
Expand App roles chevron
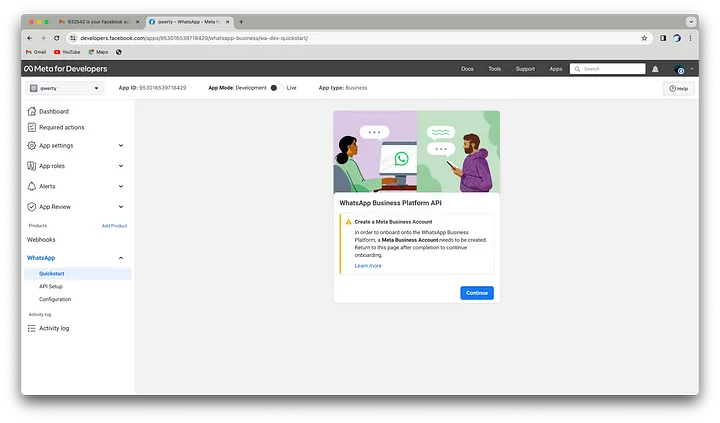(x=121, y=166)
